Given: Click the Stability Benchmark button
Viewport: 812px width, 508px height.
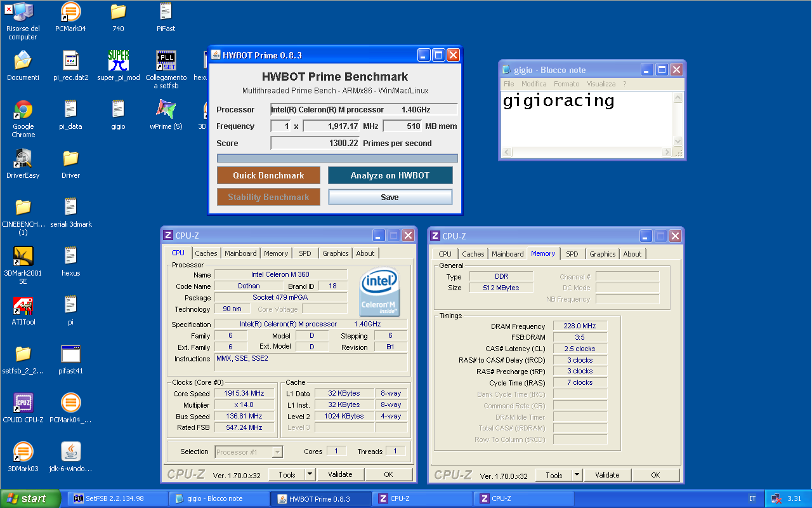Looking at the screenshot, I should [x=268, y=197].
